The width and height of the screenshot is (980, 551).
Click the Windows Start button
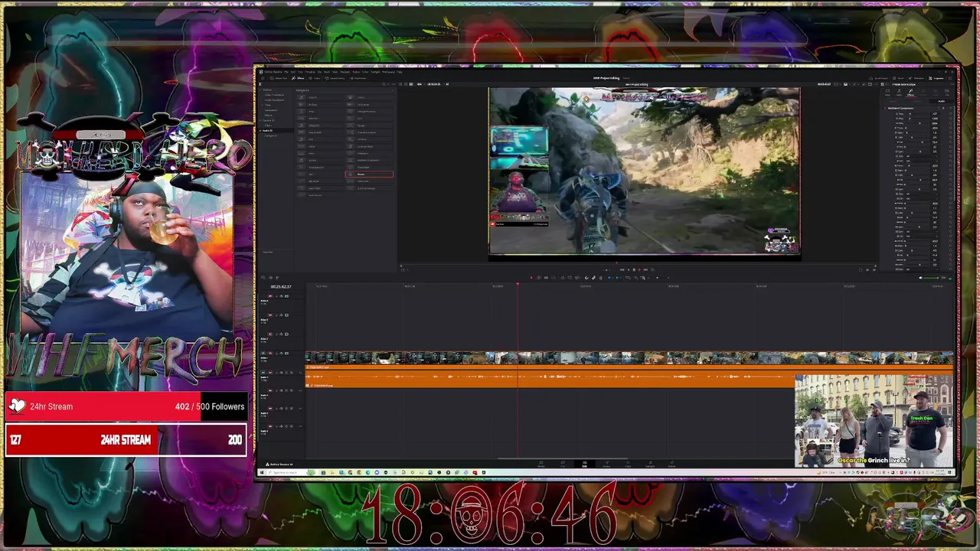coord(262,472)
